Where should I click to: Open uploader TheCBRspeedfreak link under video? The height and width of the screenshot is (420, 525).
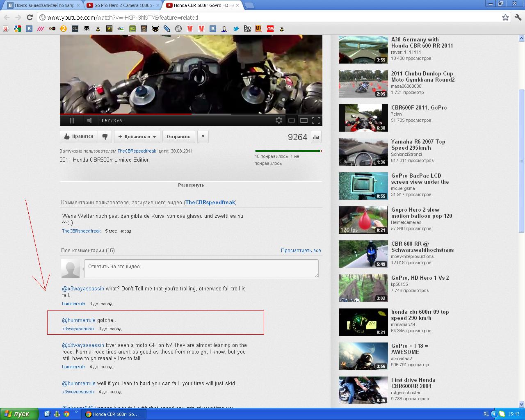click(137, 151)
